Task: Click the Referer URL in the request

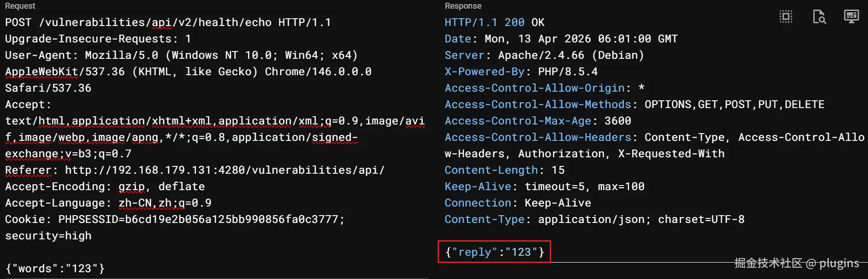Action: coord(224,170)
